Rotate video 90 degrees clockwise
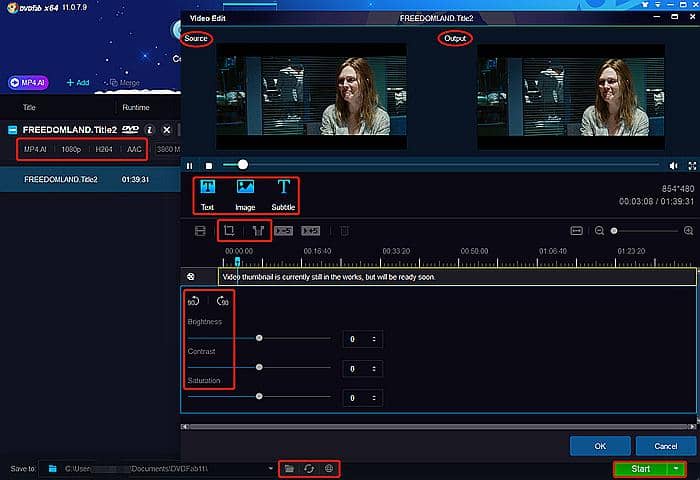700x480 pixels. tap(222, 301)
